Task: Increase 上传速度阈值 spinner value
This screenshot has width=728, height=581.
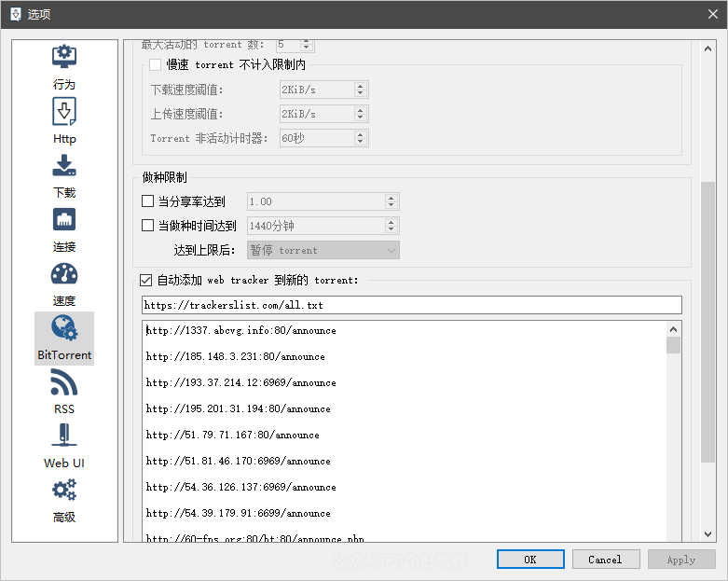Action: [361, 110]
